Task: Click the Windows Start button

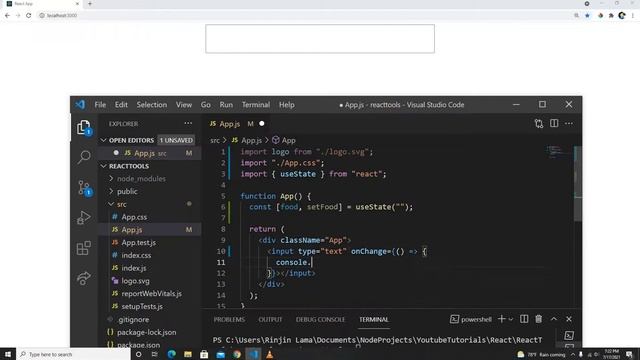Action: (8, 354)
